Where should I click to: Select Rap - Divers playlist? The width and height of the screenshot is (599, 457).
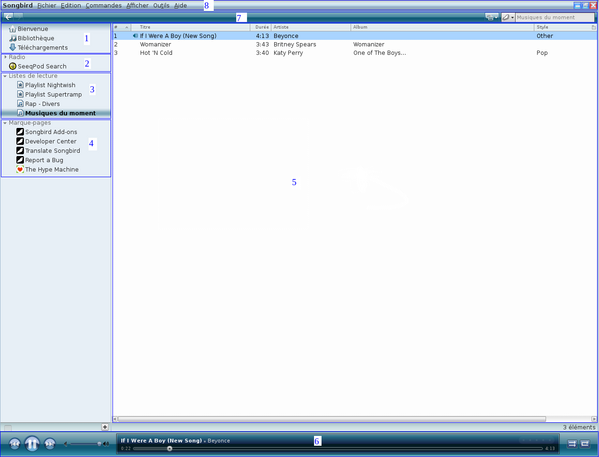pyautogui.click(x=39, y=104)
